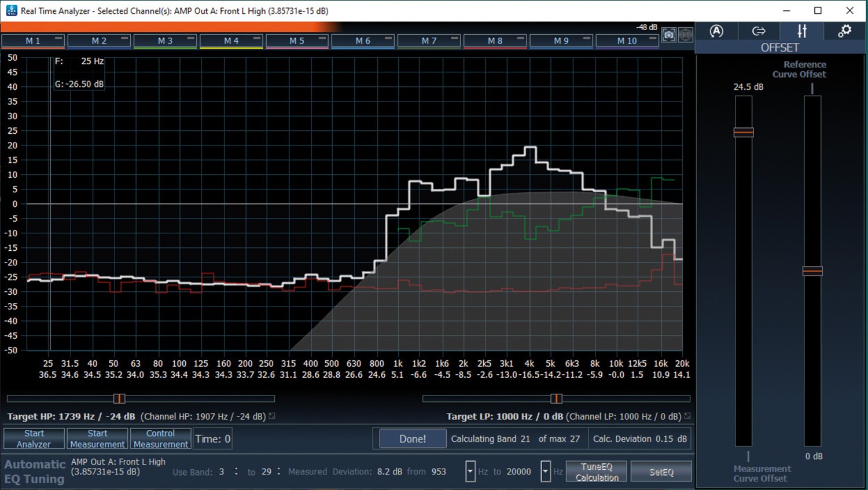
Task: Clear memory M 10 with its dash icon
Action: (652, 38)
